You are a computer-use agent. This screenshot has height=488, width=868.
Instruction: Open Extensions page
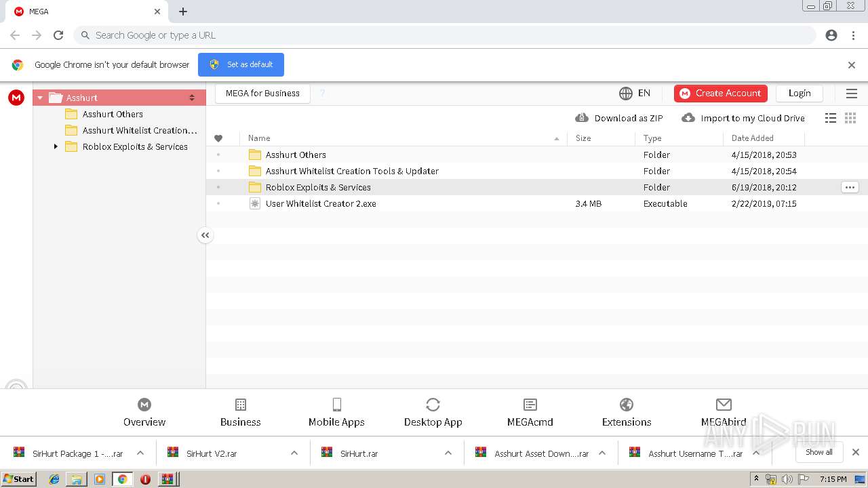(x=627, y=412)
